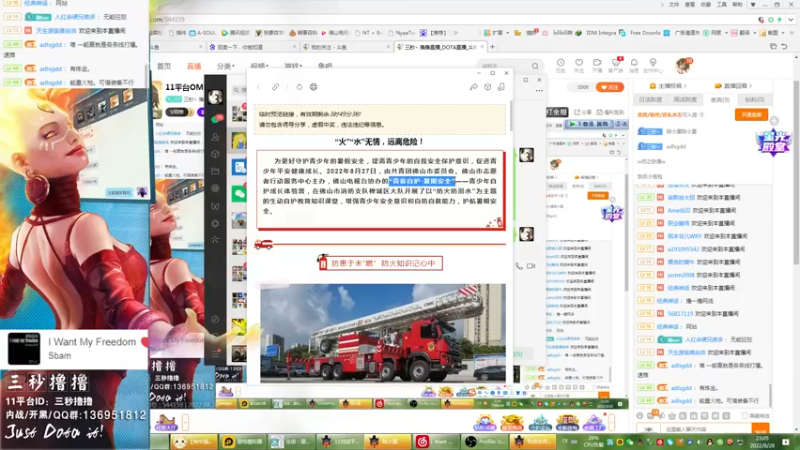Click the start broadcasting icon in Douyu header

tap(597, 65)
